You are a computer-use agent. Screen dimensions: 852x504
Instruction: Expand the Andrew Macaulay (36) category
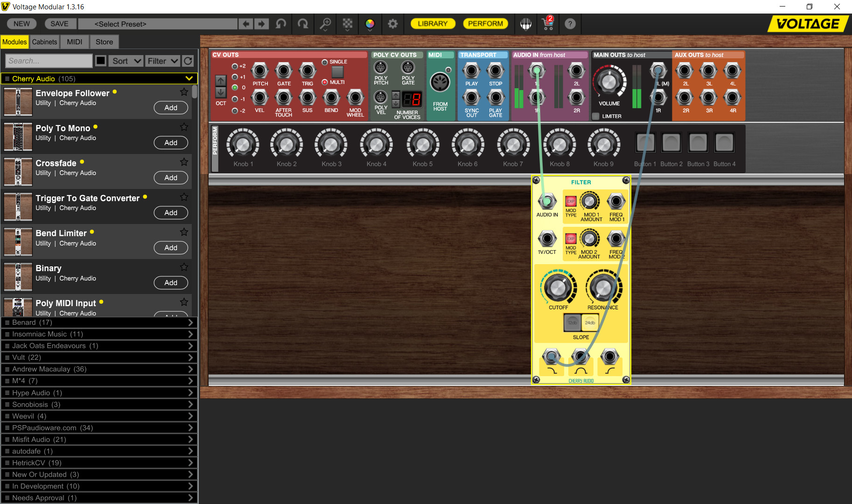pyautogui.click(x=99, y=369)
